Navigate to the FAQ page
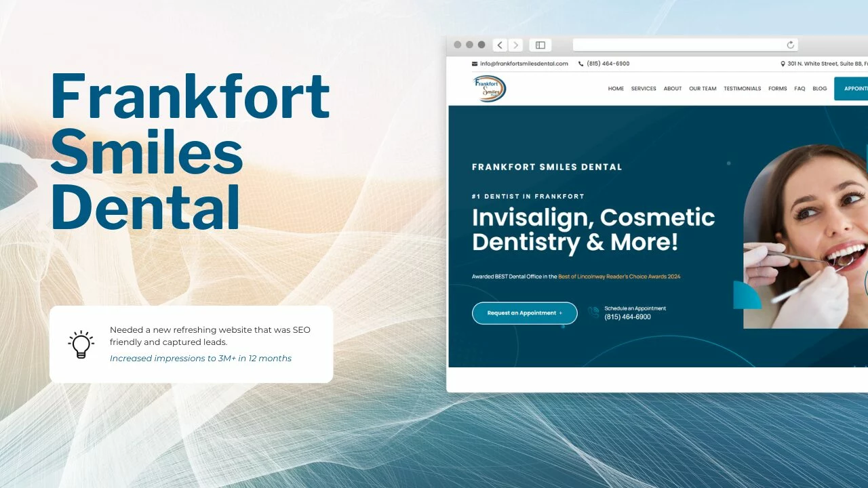 coord(800,89)
